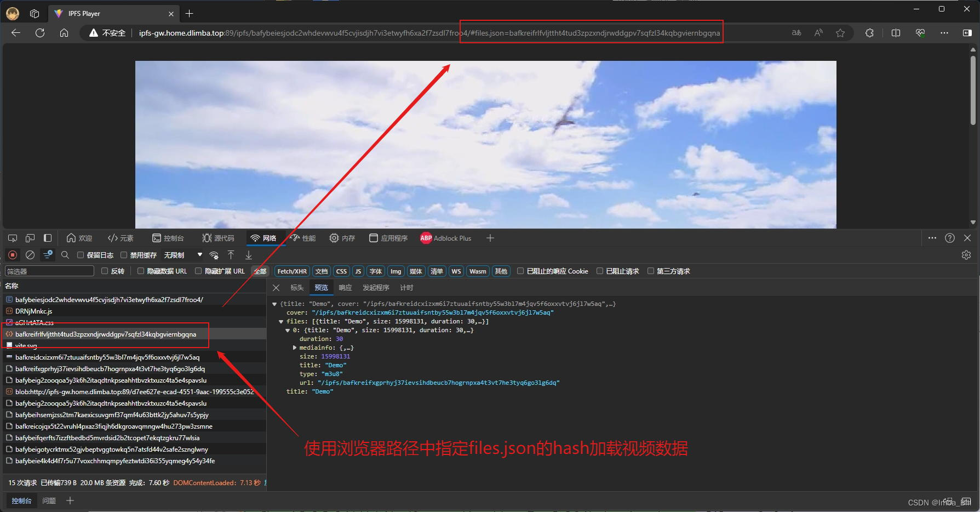This screenshot has width=980, height=512.
Task: Filter requests by Wasm type
Action: (x=478, y=271)
